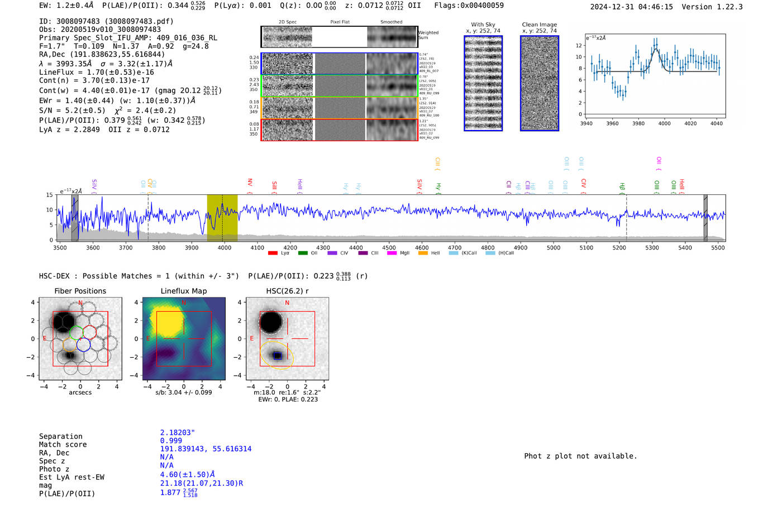Open the Fiber Positions image
The height and width of the screenshot is (532, 782).
(x=80, y=339)
